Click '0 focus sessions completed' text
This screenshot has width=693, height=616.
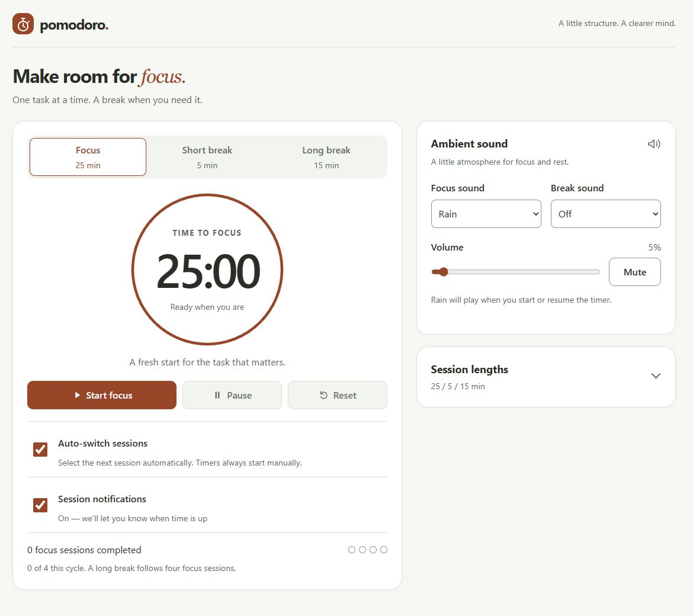pos(85,550)
